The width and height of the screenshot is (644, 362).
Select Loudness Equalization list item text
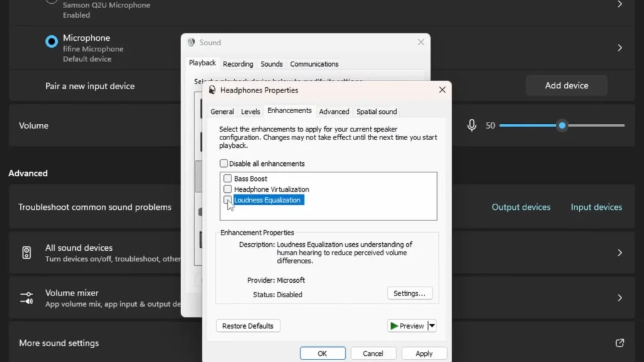(267, 200)
